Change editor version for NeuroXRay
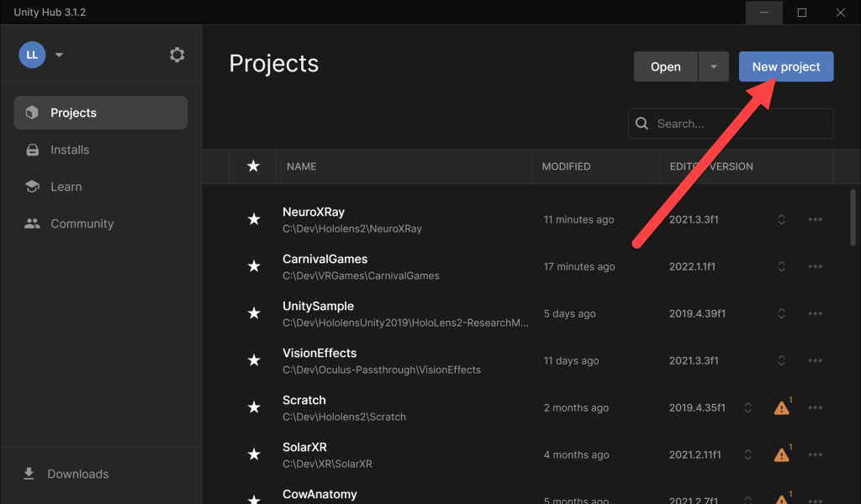The image size is (861, 504). [781, 219]
